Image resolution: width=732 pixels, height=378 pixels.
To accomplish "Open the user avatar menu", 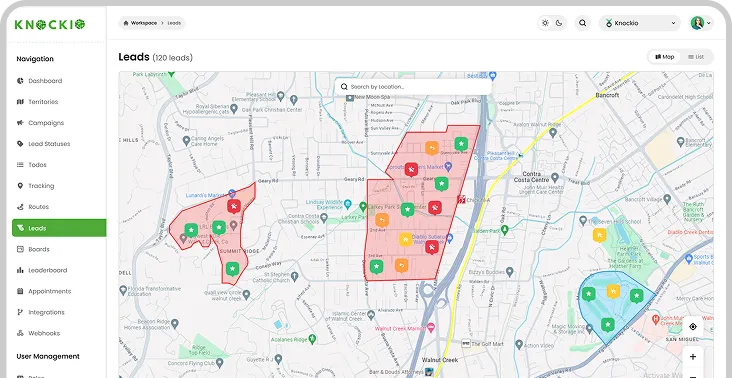I will click(701, 23).
